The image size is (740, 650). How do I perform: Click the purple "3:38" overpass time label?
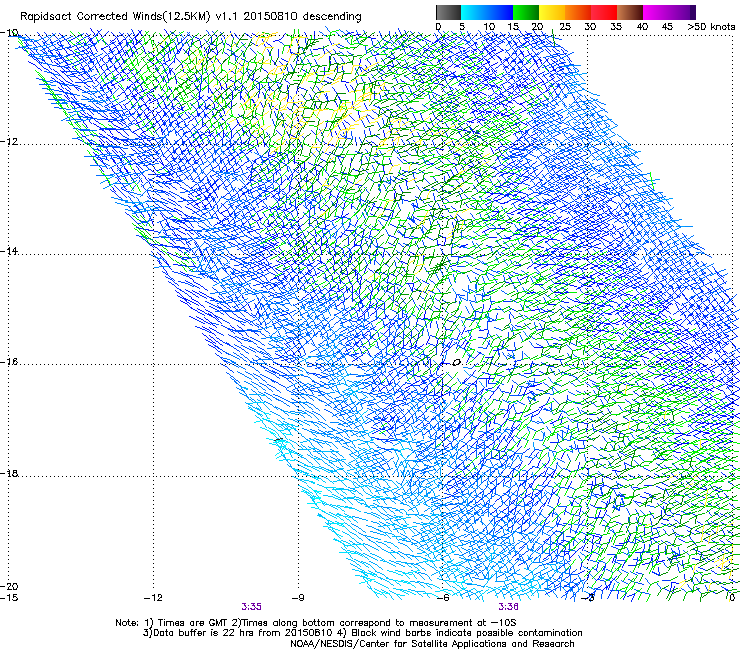pos(508,607)
